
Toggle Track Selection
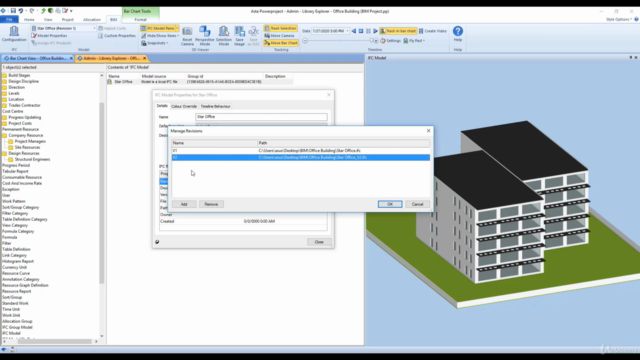coord(280,28)
